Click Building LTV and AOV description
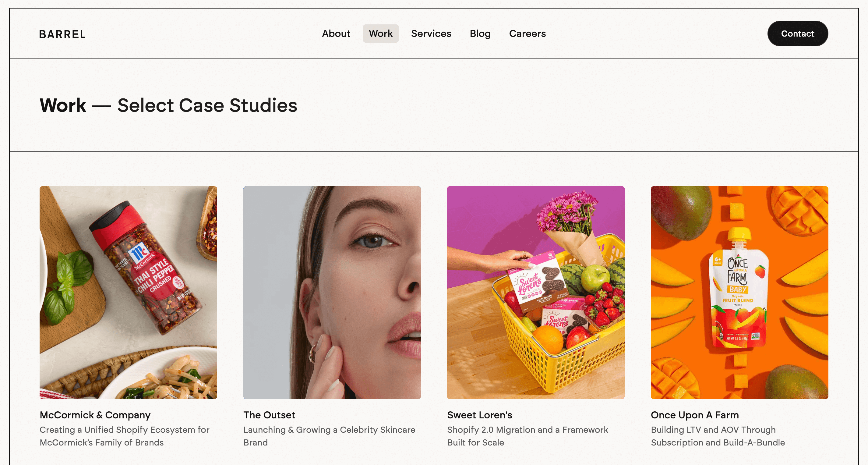Viewport: 868px width, 465px height. click(718, 436)
